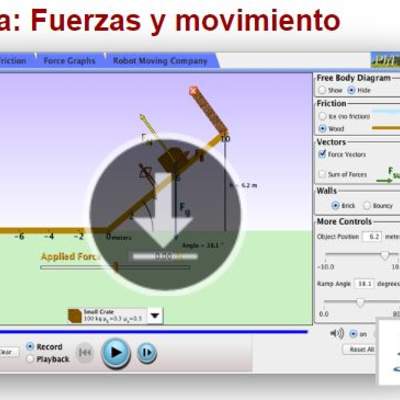
Task: Click the '100 kg' crate properties text
Action: point(113,319)
